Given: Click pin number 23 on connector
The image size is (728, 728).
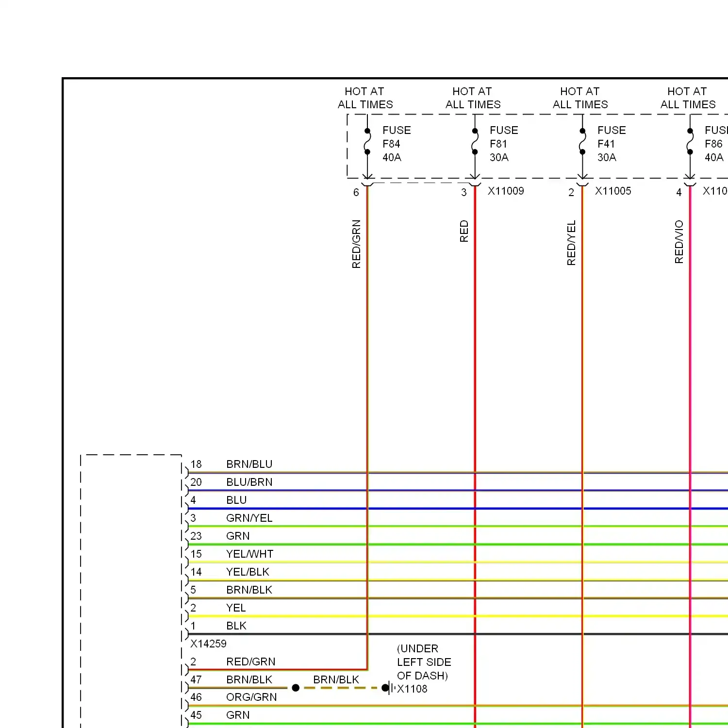Looking at the screenshot, I should point(196,536).
